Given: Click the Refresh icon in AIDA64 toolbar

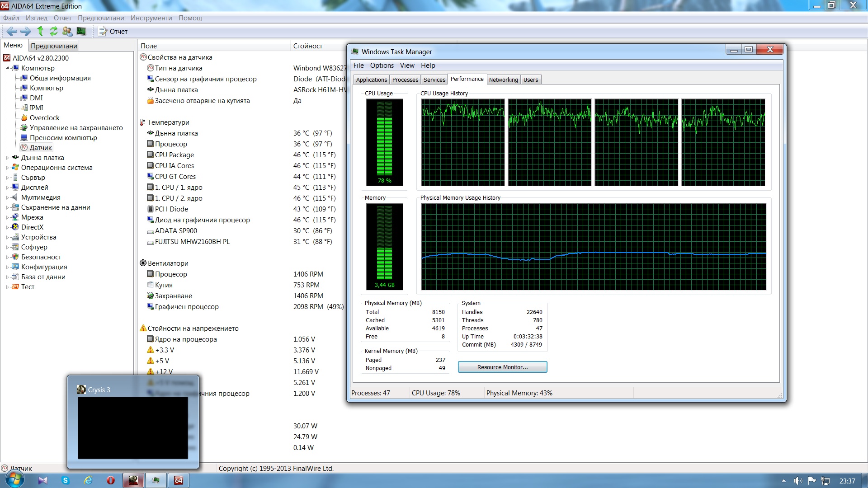Looking at the screenshot, I should click(54, 31).
